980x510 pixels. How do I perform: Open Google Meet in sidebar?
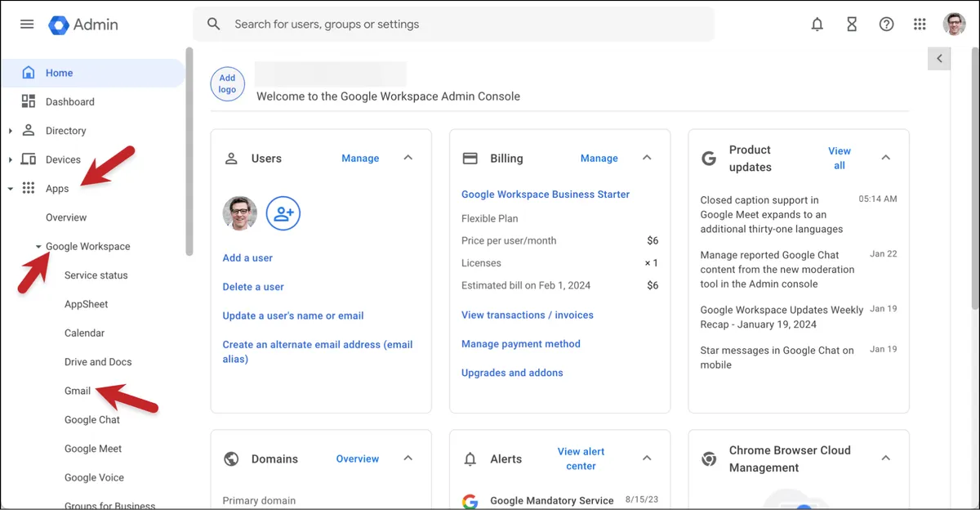[93, 449]
